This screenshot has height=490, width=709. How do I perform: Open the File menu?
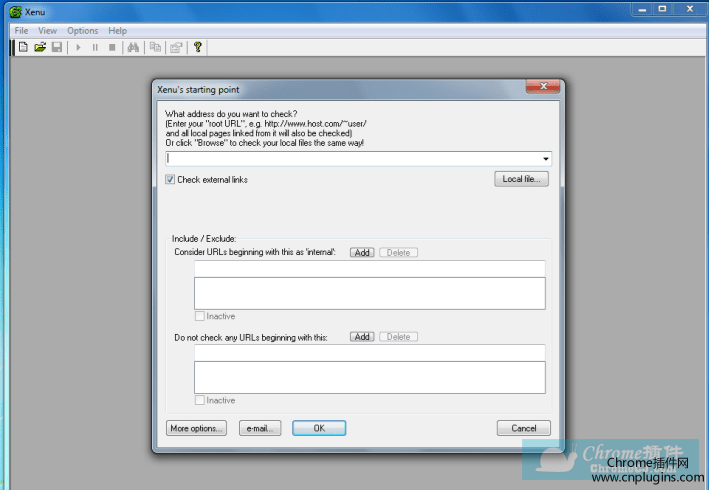pos(21,31)
